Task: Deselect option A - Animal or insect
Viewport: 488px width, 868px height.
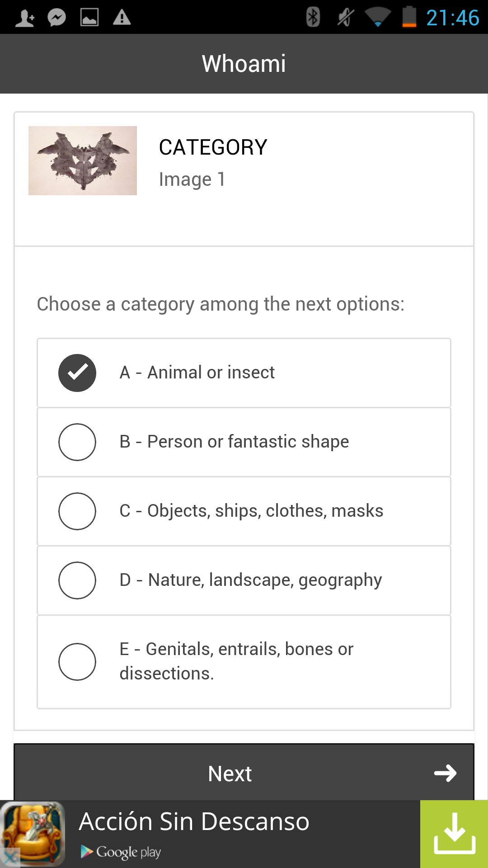Action: coord(77,373)
